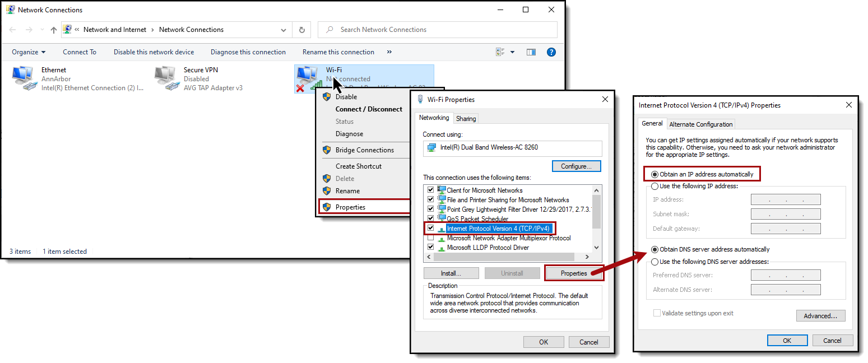Choose Properties from the context menu

click(350, 207)
